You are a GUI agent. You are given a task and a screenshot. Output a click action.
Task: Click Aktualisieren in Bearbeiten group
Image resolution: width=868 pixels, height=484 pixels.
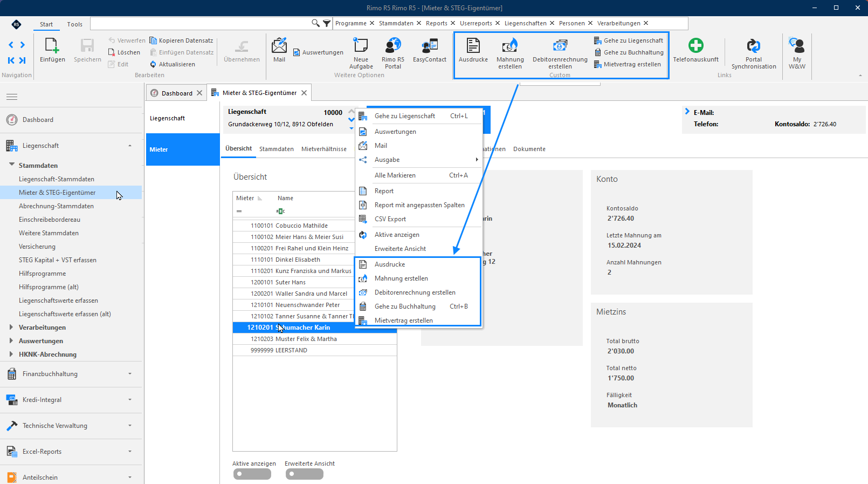coord(173,64)
